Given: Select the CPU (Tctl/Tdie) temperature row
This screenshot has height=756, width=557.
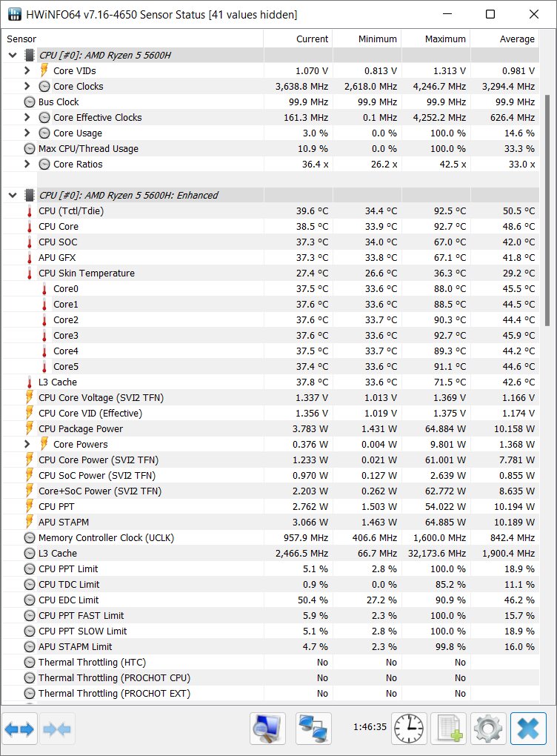Looking at the screenshot, I should click(x=270, y=210).
